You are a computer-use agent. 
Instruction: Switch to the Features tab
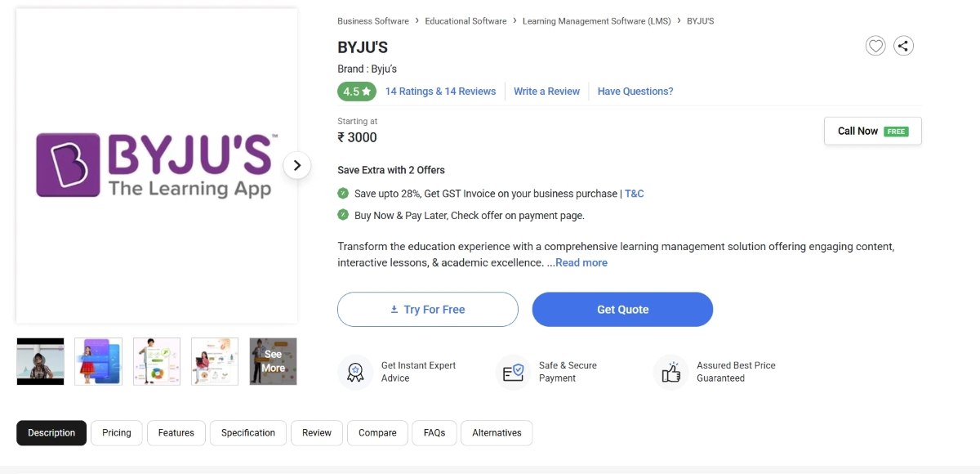[x=176, y=433]
